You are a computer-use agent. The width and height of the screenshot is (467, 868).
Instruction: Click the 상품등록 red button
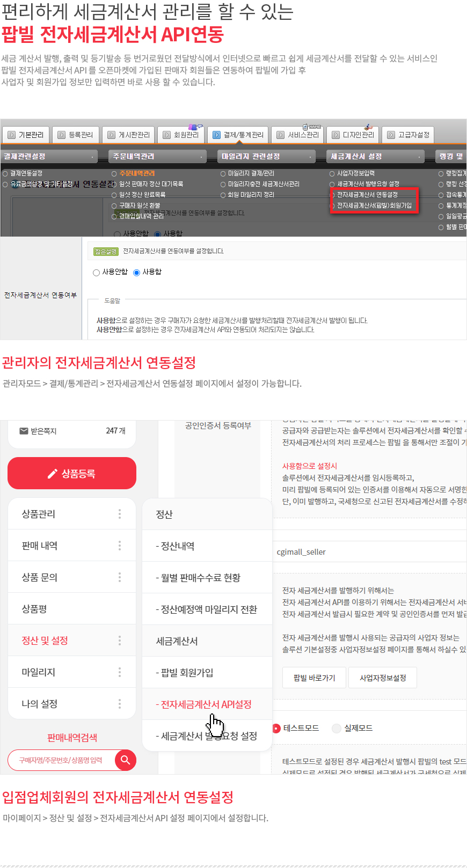coord(72,473)
